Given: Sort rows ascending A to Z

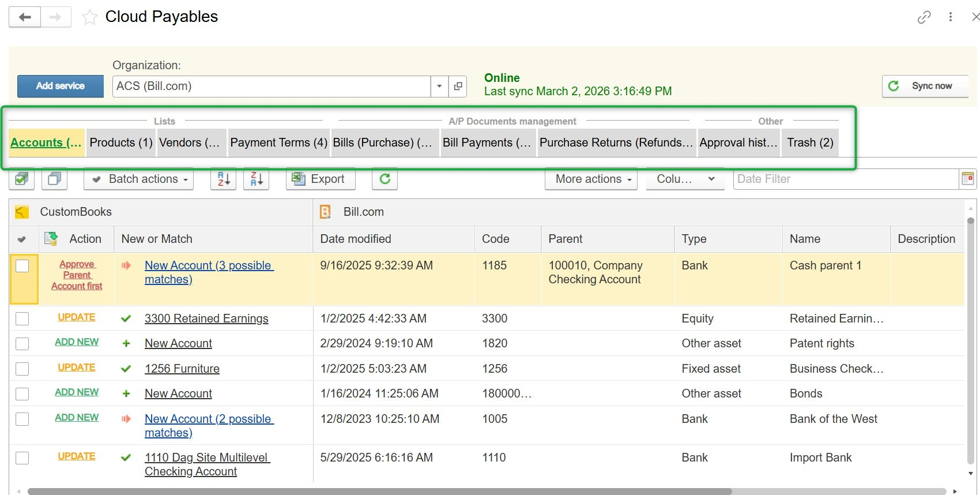Looking at the screenshot, I should (223, 179).
